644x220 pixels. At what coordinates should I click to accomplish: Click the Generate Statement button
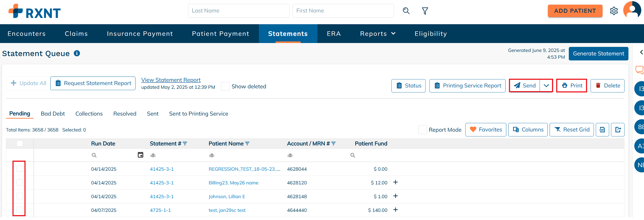click(x=598, y=54)
